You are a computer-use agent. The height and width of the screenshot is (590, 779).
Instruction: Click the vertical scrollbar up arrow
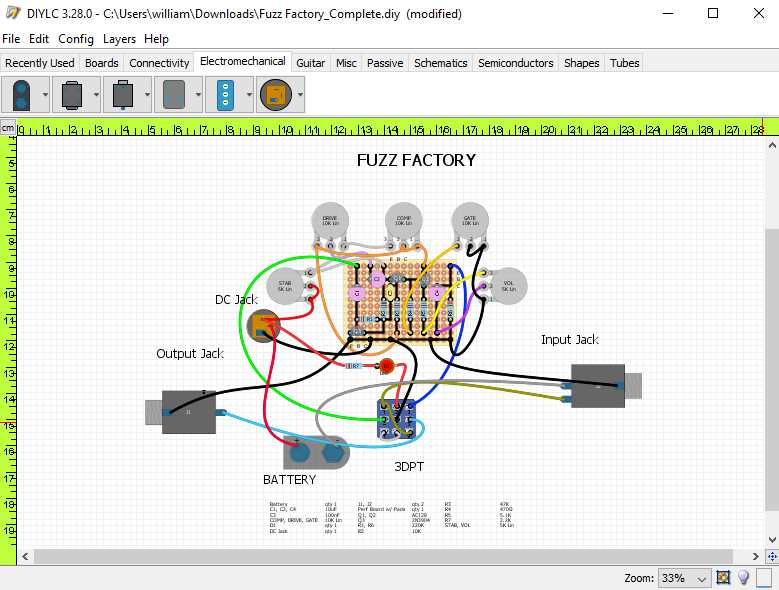772,146
